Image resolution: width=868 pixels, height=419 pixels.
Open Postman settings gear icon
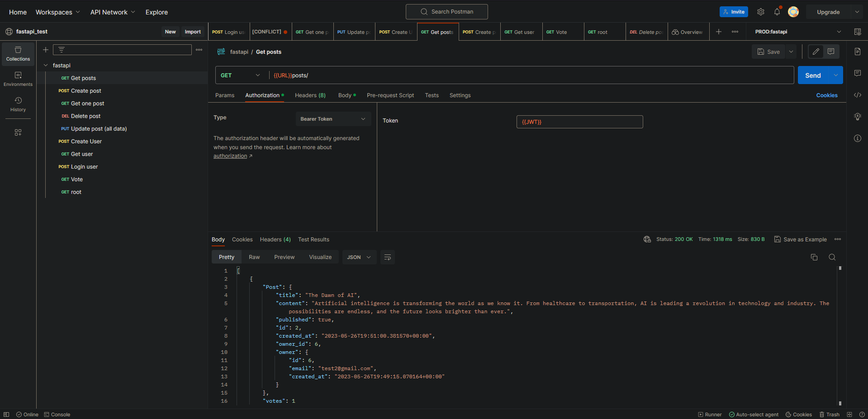[x=761, y=12]
